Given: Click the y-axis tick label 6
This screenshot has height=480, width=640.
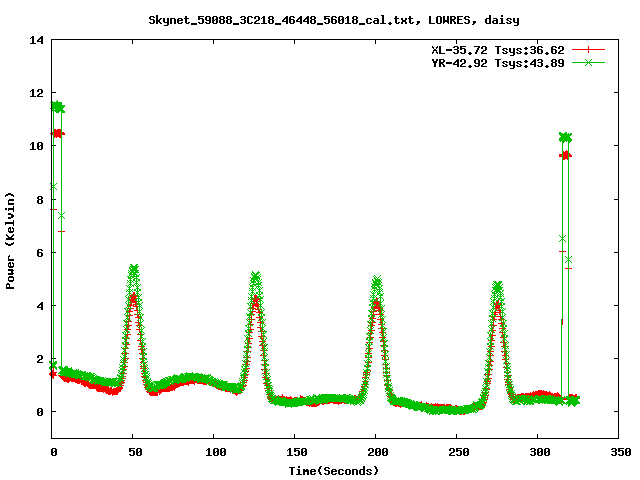Looking at the screenshot, I should click(x=40, y=253).
